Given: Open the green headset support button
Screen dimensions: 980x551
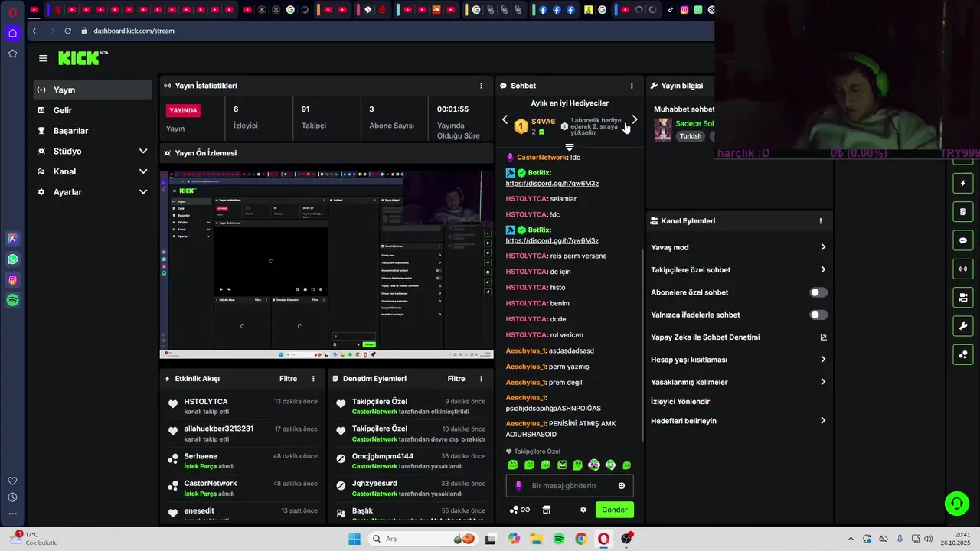Looking at the screenshot, I should pos(956,503).
